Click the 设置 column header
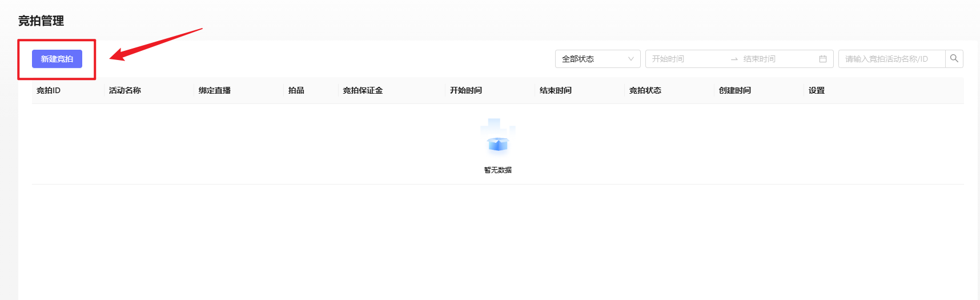980x300 pixels. [x=817, y=90]
